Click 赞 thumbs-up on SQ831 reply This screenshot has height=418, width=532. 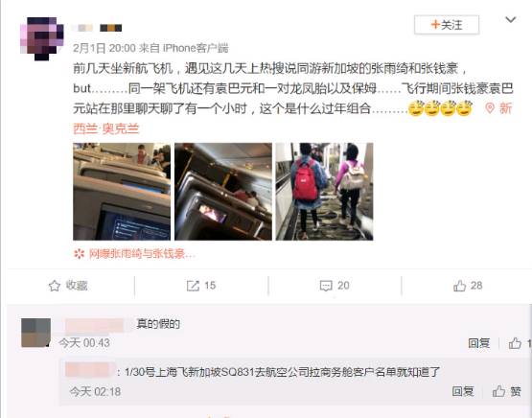pos(507,391)
